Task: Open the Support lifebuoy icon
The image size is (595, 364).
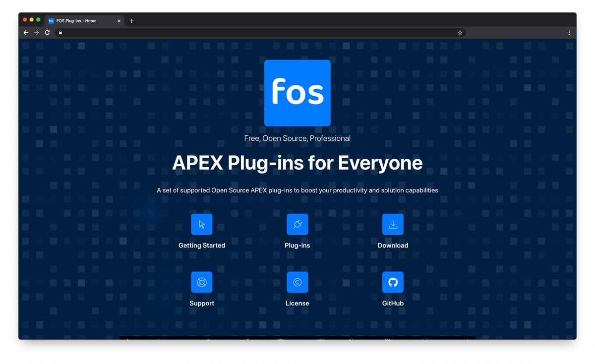Action: [x=202, y=282]
